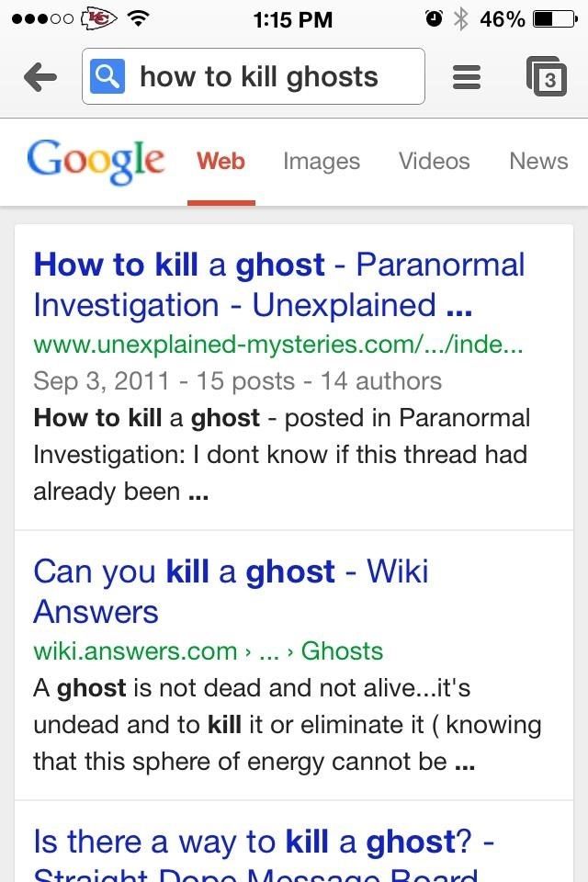Tap the battery indicator icon
The width and height of the screenshot is (588, 882).
[555, 19]
